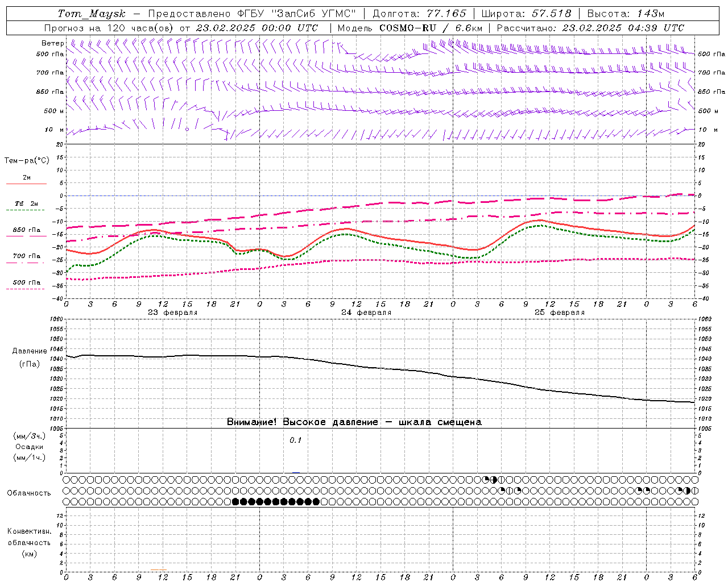Click the '(км)' unit label under convective cloudiness
Viewport: 728px width, 582px height.
point(30,554)
